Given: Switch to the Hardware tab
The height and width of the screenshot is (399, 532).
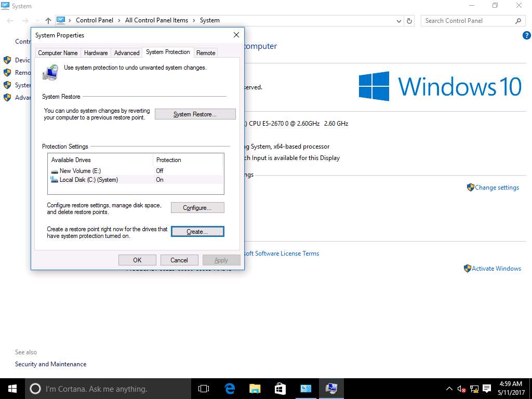Looking at the screenshot, I should [x=96, y=53].
